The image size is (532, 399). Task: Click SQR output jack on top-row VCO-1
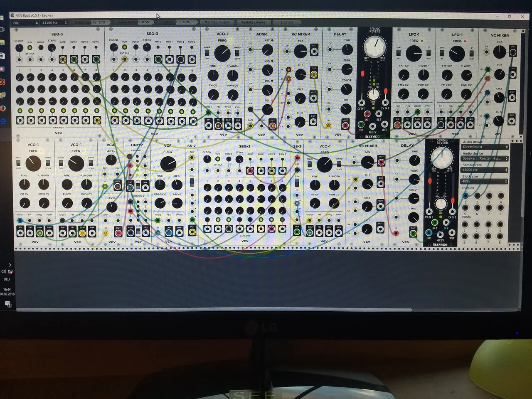[238, 125]
